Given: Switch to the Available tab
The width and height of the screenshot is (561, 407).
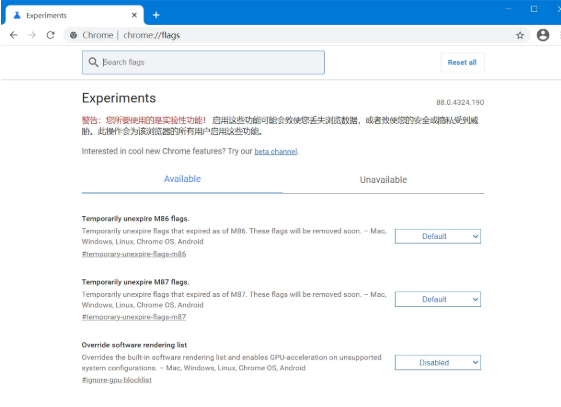Looking at the screenshot, I should (x=182, y=179).
